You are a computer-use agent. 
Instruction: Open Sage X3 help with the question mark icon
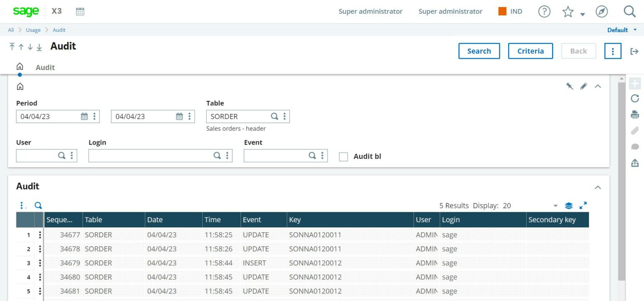pos(544,11)
